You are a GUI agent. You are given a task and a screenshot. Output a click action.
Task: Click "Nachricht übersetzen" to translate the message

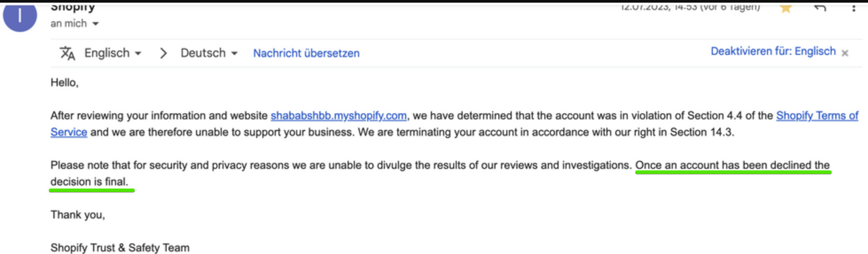[306, 53]
